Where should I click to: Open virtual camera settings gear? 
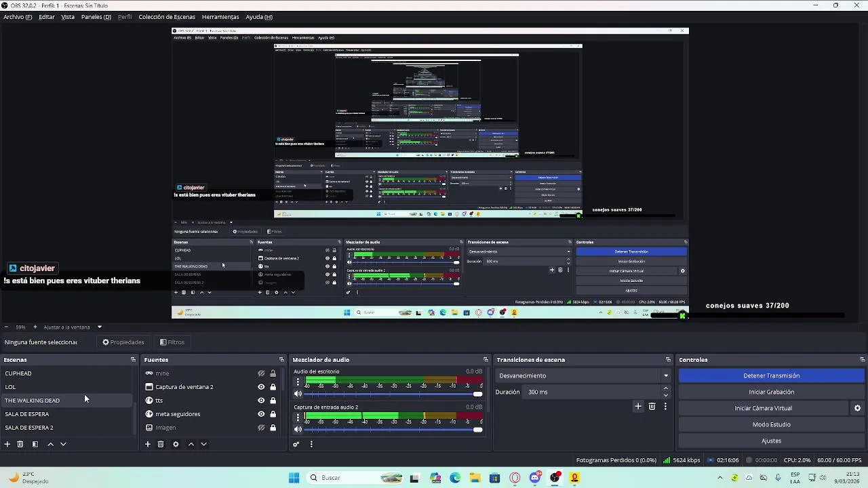[857, 408]
